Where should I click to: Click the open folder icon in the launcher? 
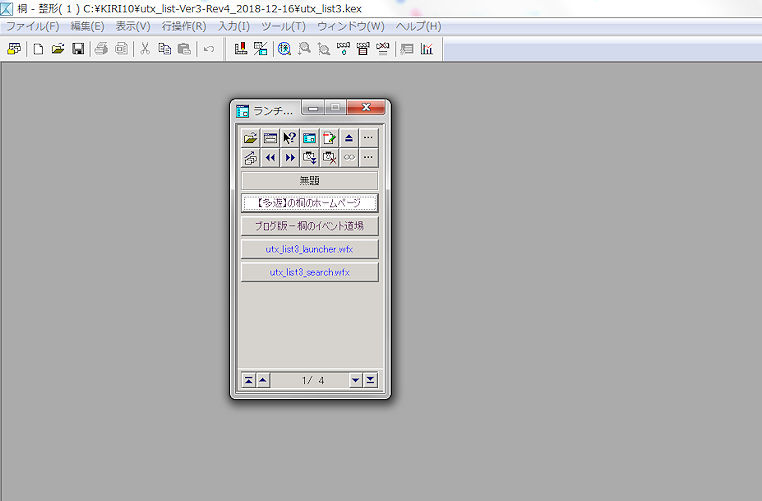250,138
